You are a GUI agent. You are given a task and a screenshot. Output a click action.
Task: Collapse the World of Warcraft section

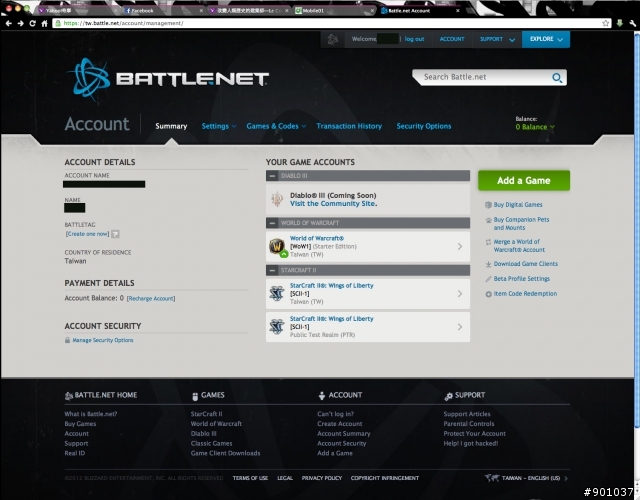[x=272, y=223]
